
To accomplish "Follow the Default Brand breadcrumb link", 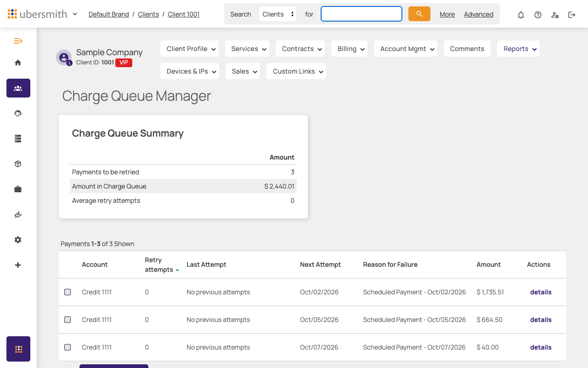I will (x=109, y=14).
